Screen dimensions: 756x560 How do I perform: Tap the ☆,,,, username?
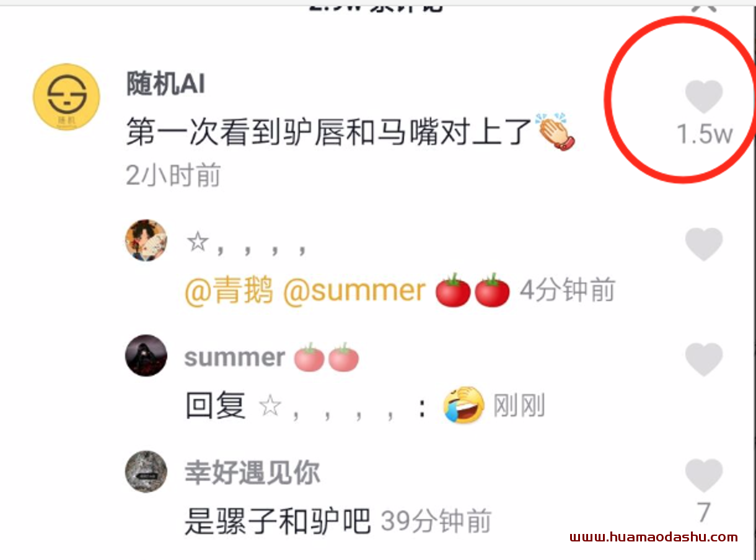pos(246,243)
